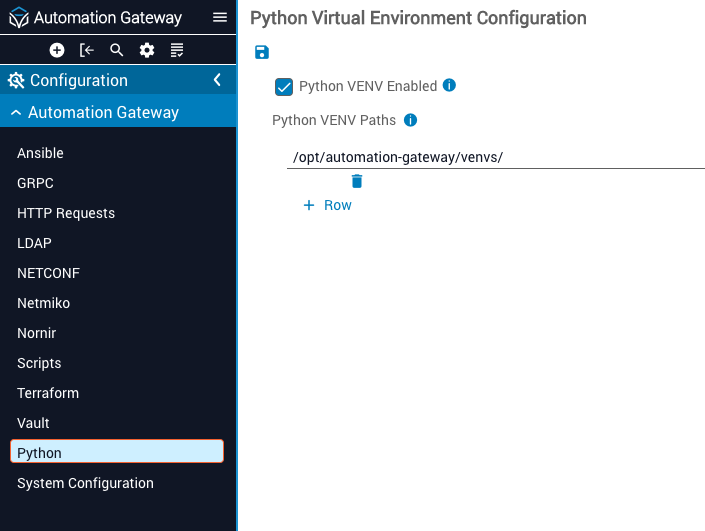The width and height of the screenshot is (705, 531).
Task: Click the add (plus circle) icon
Action: pyautogui.click(x=57, y=50)
